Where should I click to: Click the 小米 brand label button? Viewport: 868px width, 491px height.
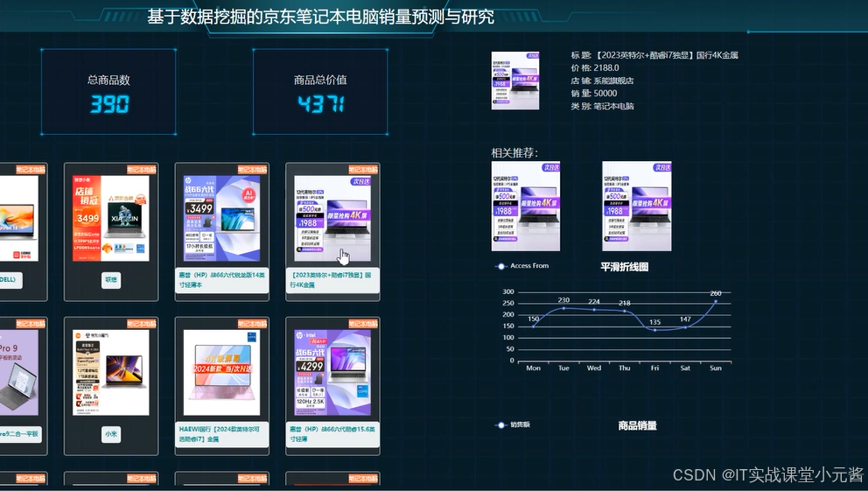(x=111, y=434)
